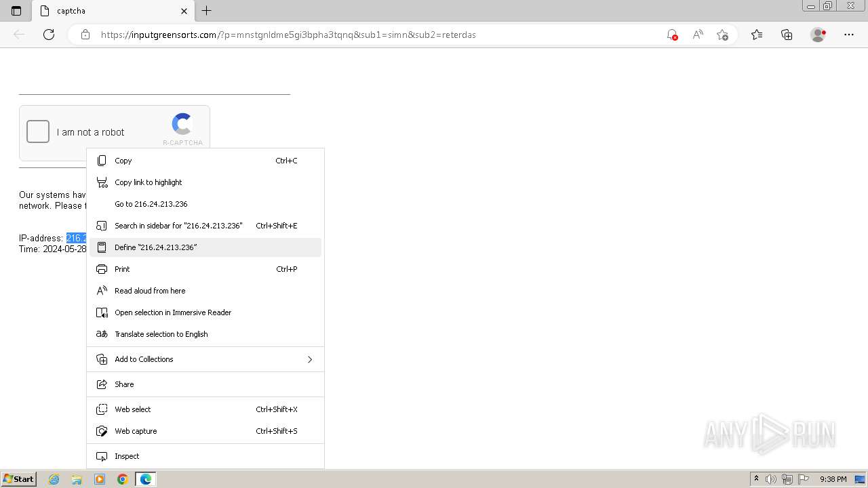Click the 9:38 PM clock
The width and height of the screenshot is (868, 488).
(833, 479)
